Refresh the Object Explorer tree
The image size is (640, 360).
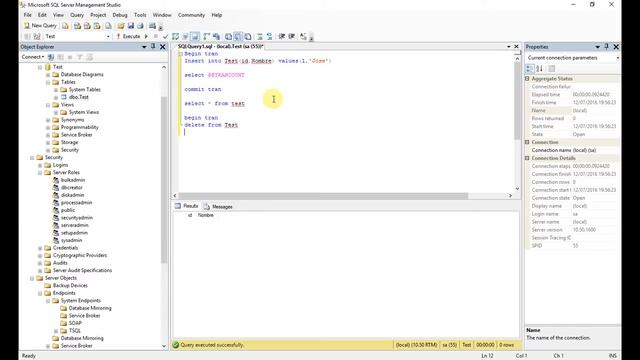(x=90, y=57)
